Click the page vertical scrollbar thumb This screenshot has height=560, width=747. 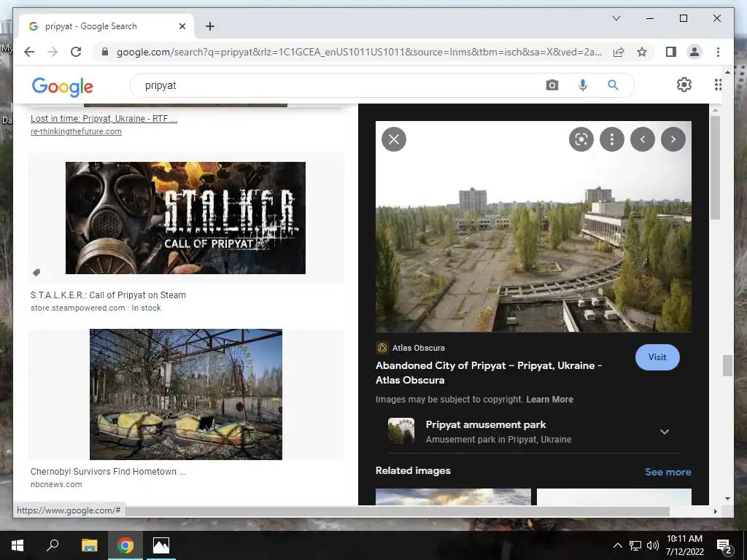point(727,366)
